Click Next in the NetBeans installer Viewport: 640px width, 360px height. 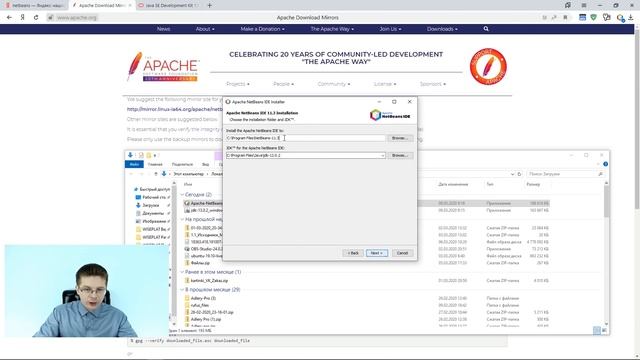click(x=377, y=253)
